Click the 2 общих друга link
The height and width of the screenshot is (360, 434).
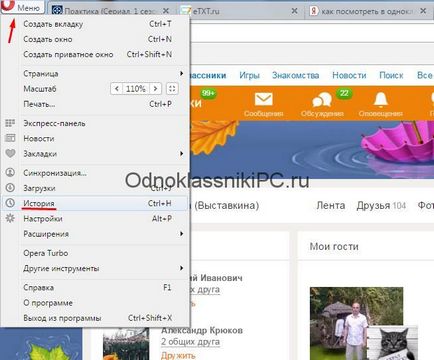190,342
